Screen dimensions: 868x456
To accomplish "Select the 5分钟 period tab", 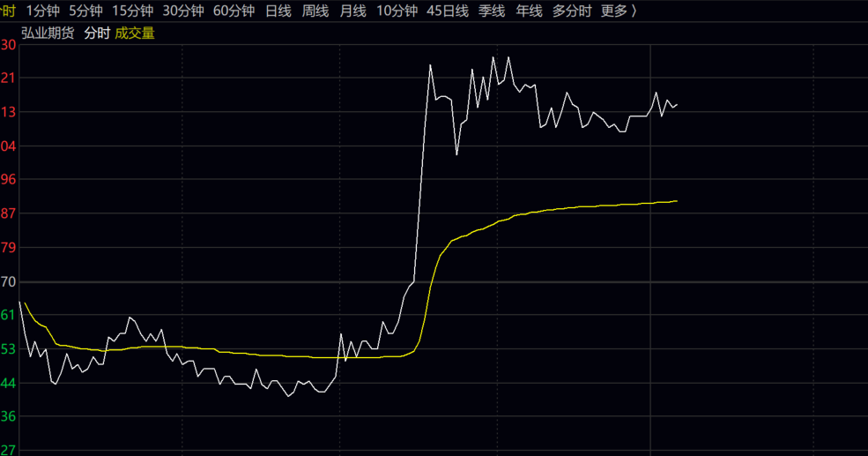I will pos(85,11).
